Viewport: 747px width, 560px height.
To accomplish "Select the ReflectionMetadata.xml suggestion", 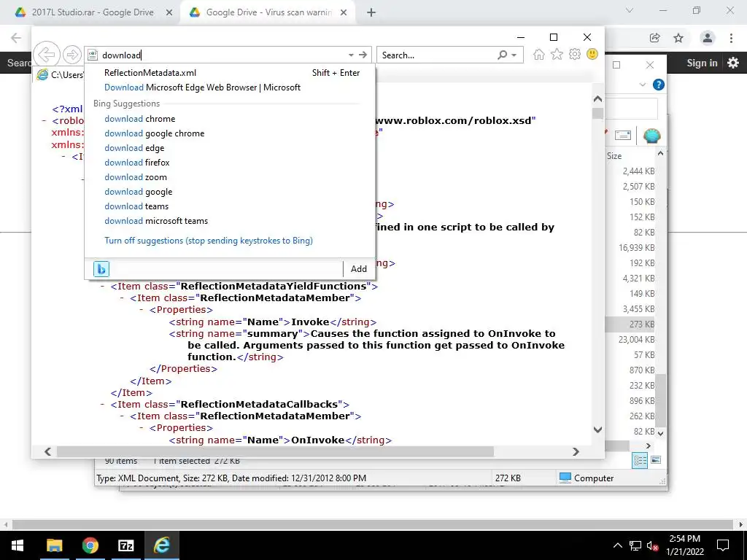I will click(230, 73).
